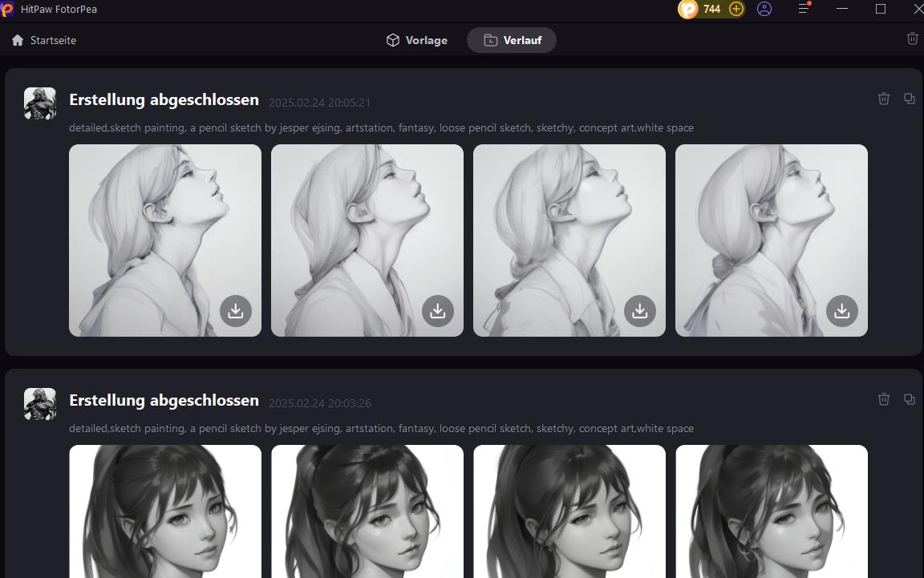
Task: Open the fourth ponytail portrait thumbnail
Action: [x=772, y=511]
